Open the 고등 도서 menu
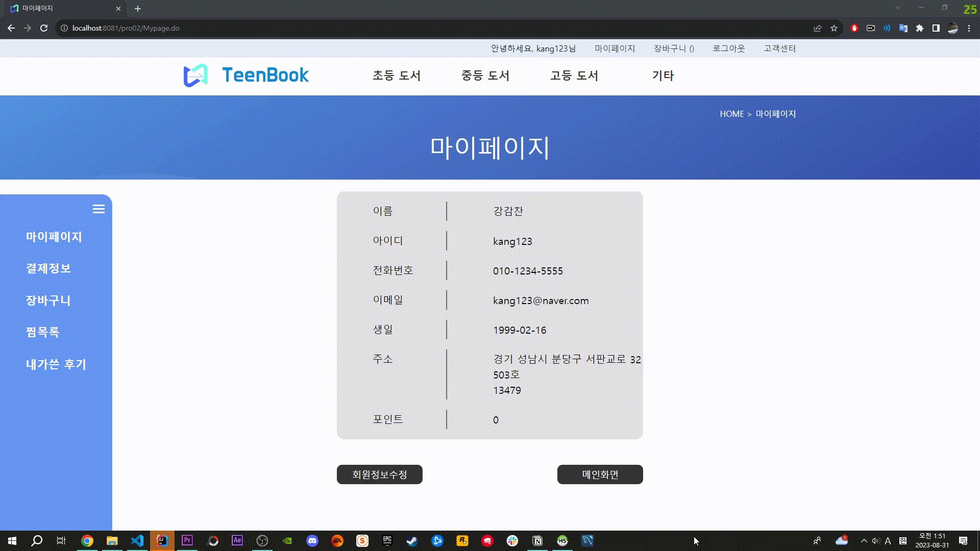Image resolution: width=980 pixels, height=551 pixels. click(x=574, y=76)
